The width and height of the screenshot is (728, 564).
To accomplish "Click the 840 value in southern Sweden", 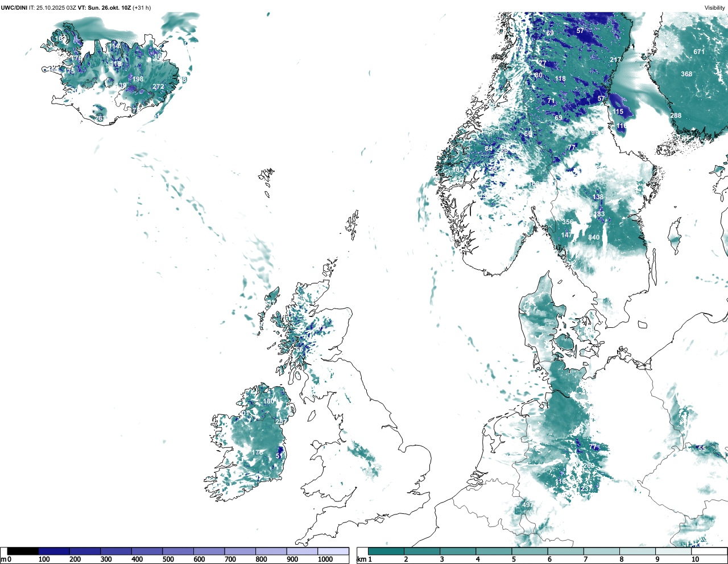I will coord(594,238).
